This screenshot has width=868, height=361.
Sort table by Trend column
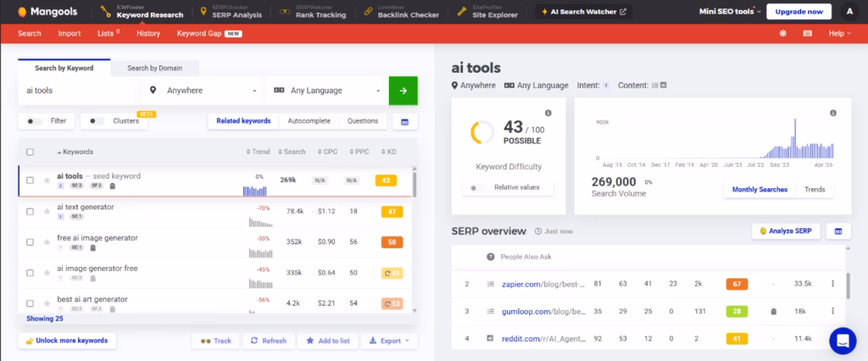258,153
